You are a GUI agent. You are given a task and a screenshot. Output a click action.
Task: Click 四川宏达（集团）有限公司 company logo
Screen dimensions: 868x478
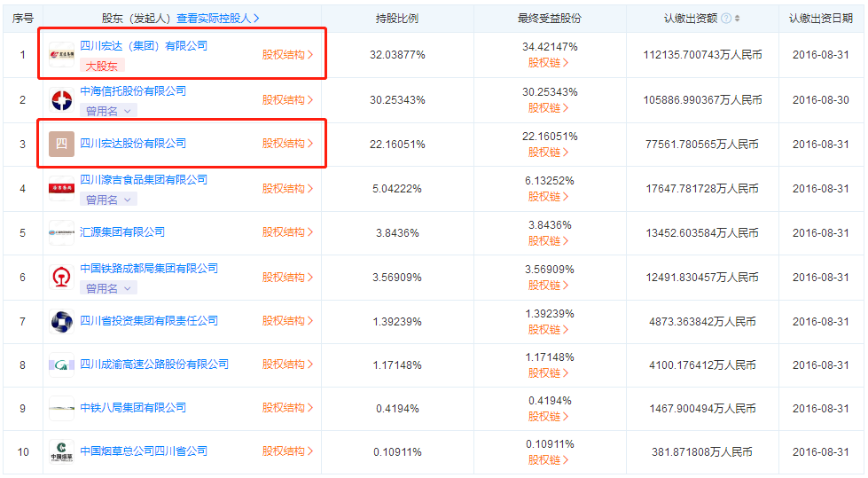click(61, 54)
